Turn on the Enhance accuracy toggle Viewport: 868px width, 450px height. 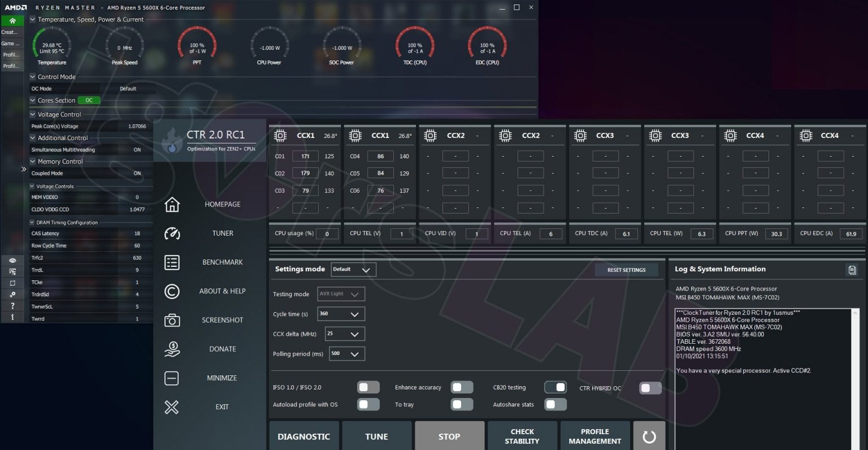(x=461, y=387)
